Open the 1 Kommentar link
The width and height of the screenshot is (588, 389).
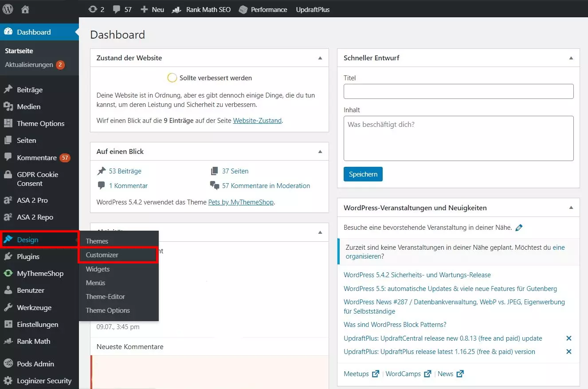coord(128,186)
